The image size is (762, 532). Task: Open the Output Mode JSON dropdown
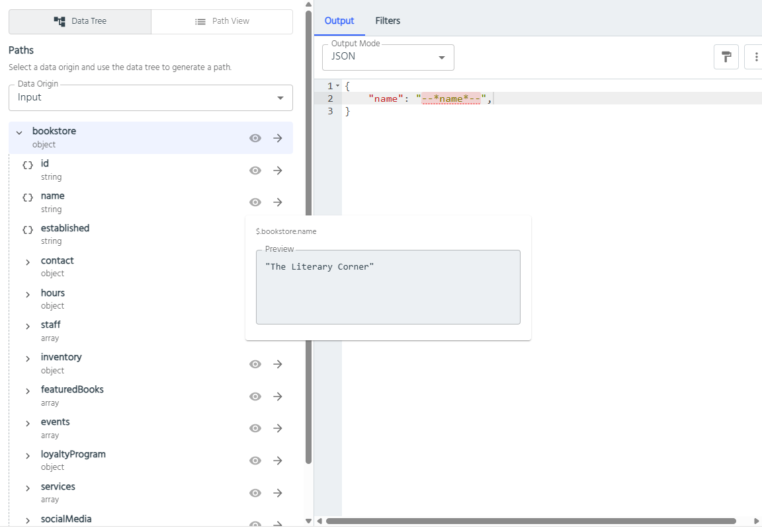pyautogui.click(x=388, y=57)
